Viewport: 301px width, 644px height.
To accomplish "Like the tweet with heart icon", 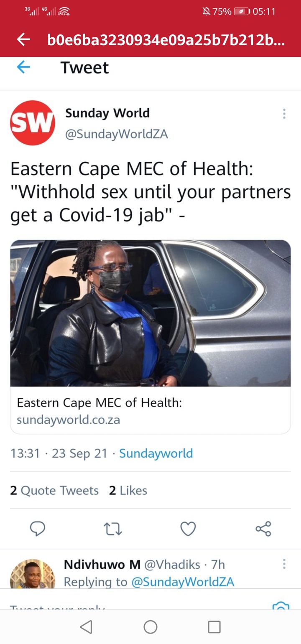I will click(188, 529).
